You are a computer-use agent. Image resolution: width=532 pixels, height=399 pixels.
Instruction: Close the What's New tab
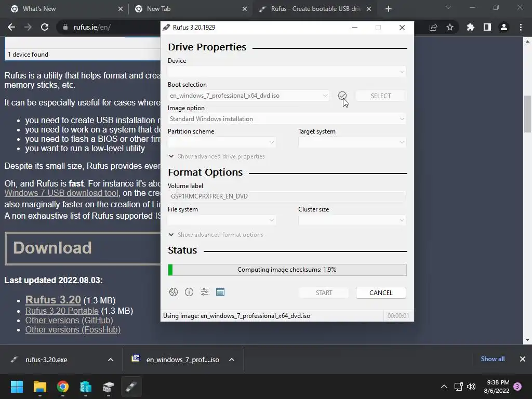tap(121, 9)
